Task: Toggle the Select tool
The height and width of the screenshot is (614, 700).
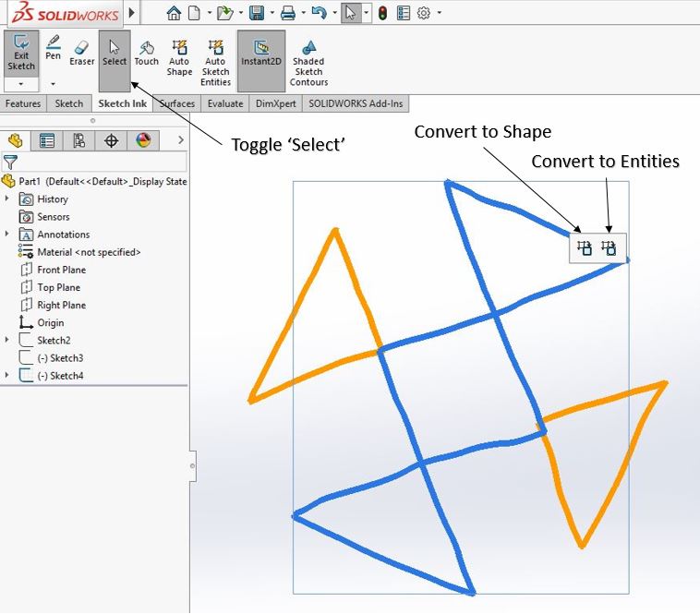Action: click(x=115, y=61)
